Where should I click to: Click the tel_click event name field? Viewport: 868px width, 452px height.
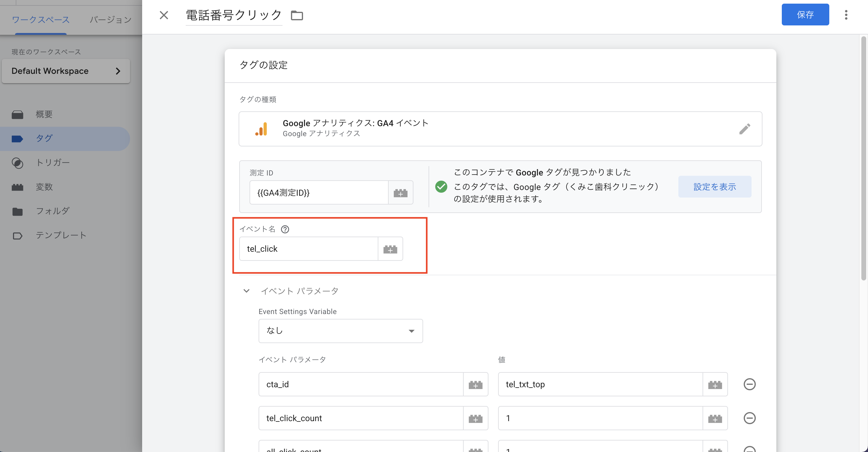coord(308,249)
